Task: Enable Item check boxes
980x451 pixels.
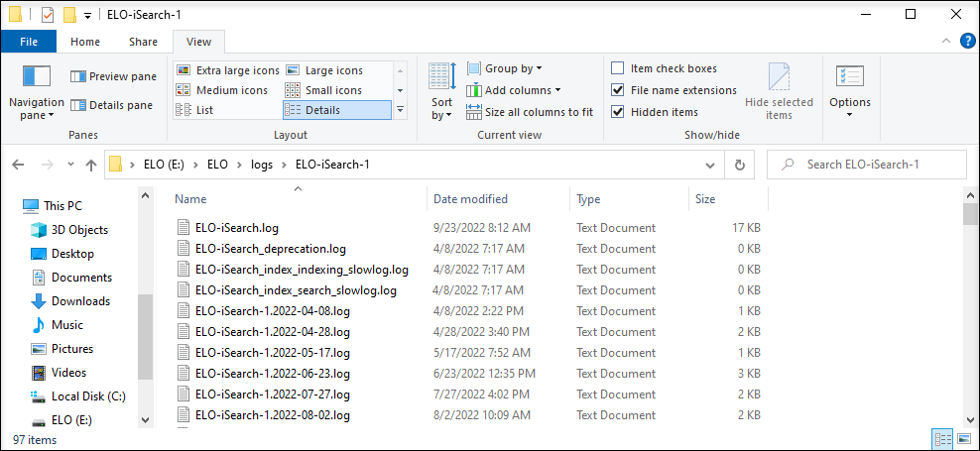Action: [x=664, y=68]
